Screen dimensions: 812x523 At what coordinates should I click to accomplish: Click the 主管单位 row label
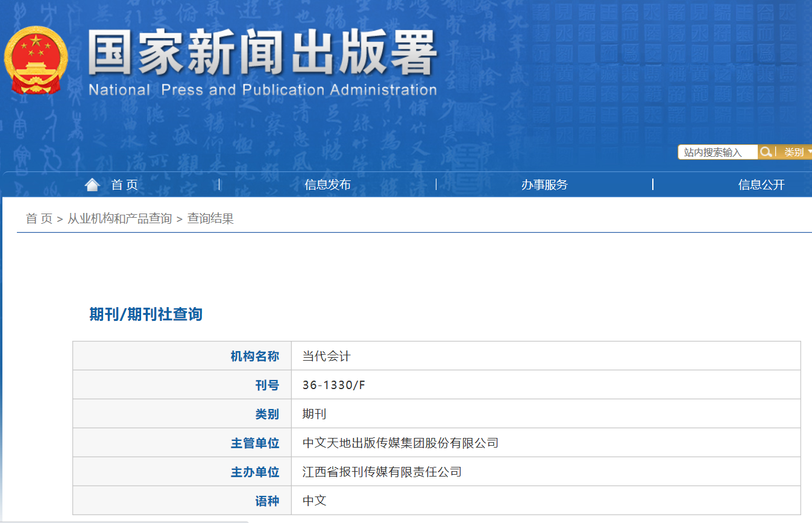255,443
